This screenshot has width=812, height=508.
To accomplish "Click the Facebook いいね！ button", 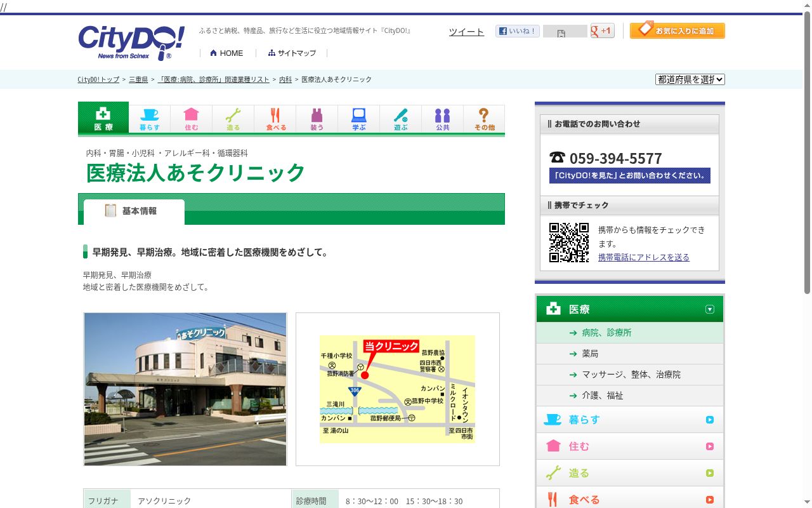I will point(518,30).
